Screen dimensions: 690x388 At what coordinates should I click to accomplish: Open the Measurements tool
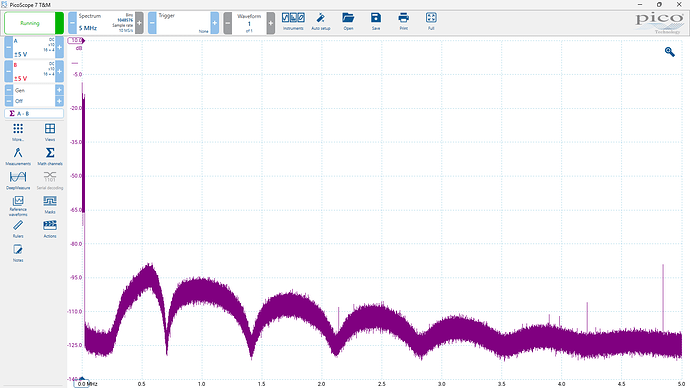[18, 156]
